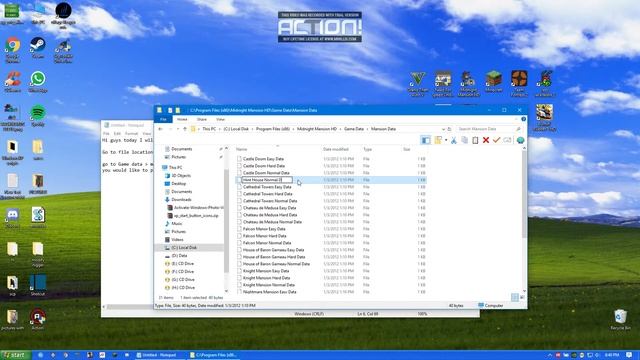
Task: Open Google Chrome from desktop
Action: click(x=13, y=51)
